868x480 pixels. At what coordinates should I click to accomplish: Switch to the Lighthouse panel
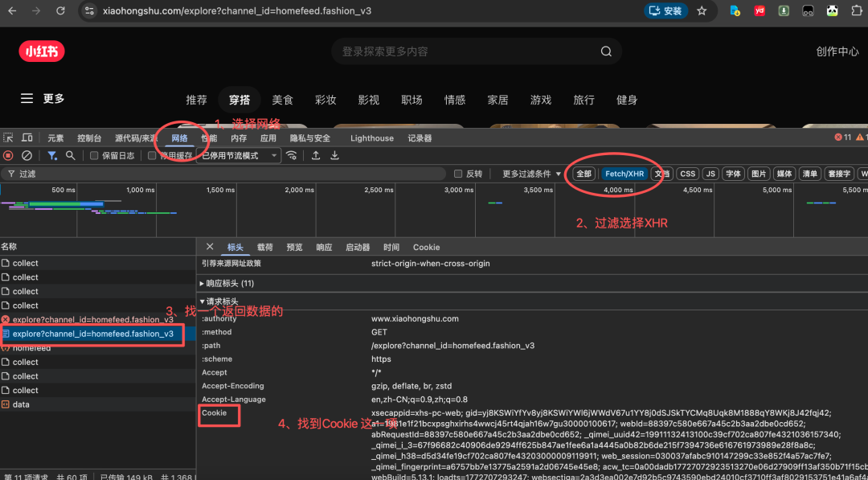[x=372, y=138]
